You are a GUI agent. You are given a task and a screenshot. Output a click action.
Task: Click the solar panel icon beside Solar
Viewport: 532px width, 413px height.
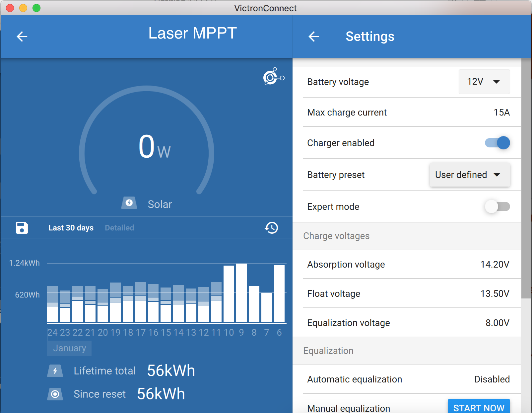click(x=129, y=203)
